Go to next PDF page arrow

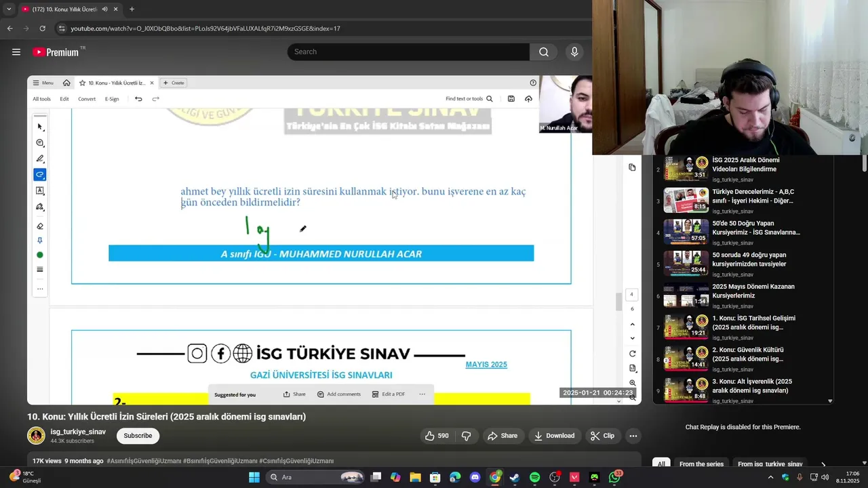[x=632, y=338]
